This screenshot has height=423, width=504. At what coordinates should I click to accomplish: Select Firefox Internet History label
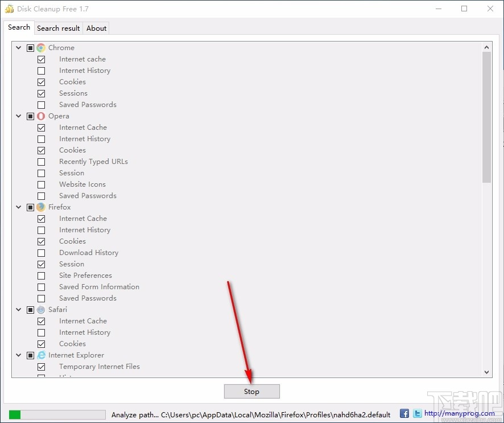[x=85, y=230]
